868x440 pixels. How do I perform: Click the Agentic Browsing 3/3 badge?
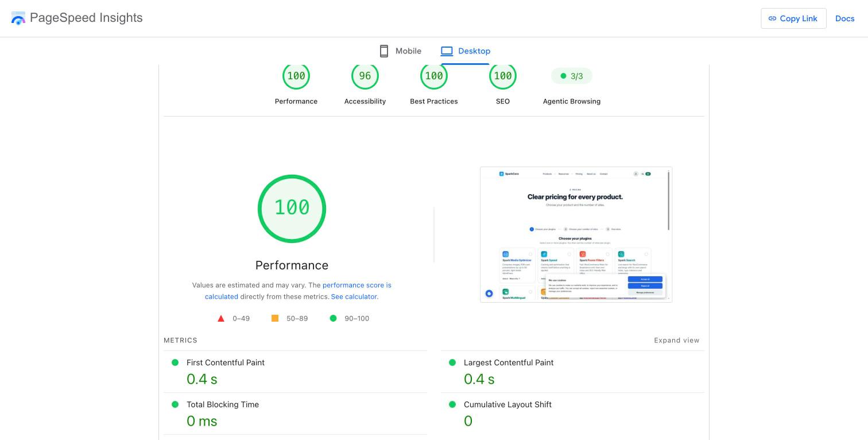click(x=572, y=76)
